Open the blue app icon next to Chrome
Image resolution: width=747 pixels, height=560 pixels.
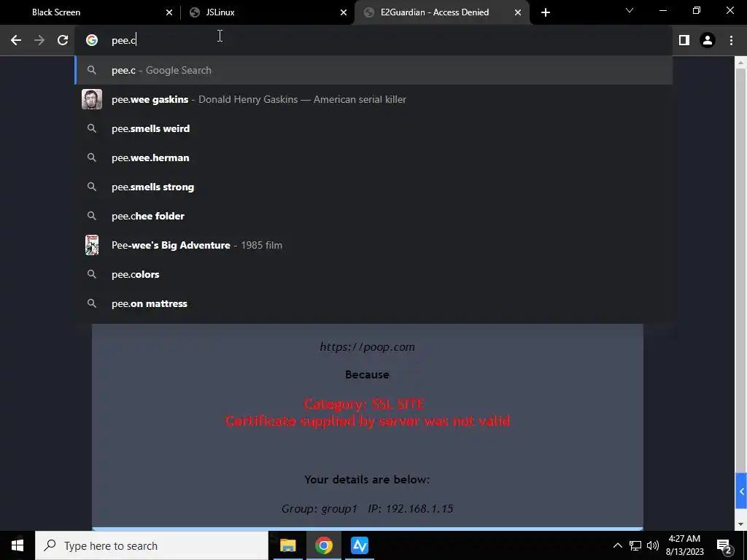click(359, 545)
